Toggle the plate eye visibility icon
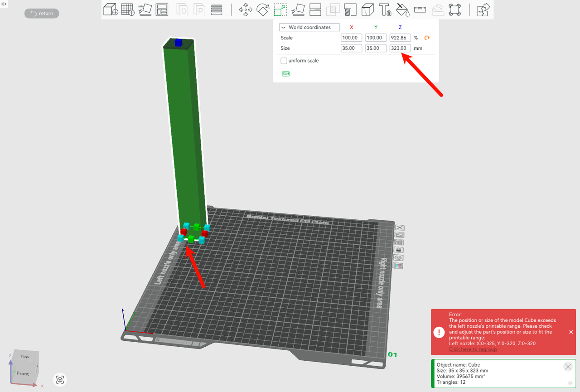Viewport: 580px width, 392px height. pyautogui.click(x=399, y=257)
